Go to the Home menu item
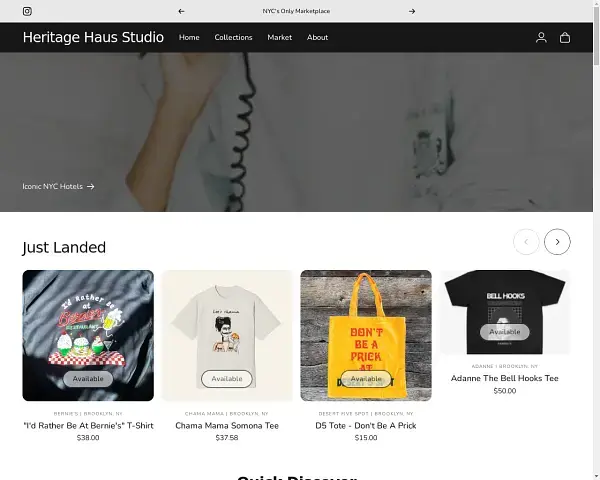 [189, 37]
